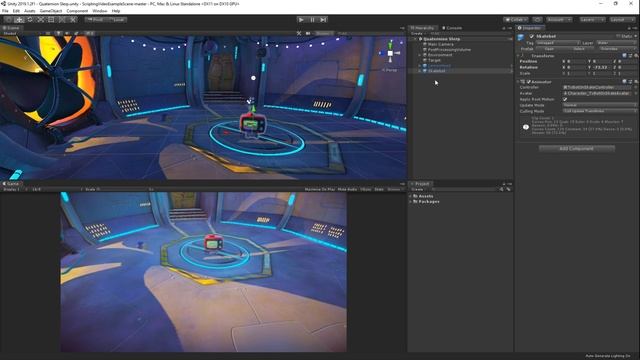The image size is (640, 360).
Task: Toggle Maximize On Play in Game view
Action: click(x=320, y=189)
